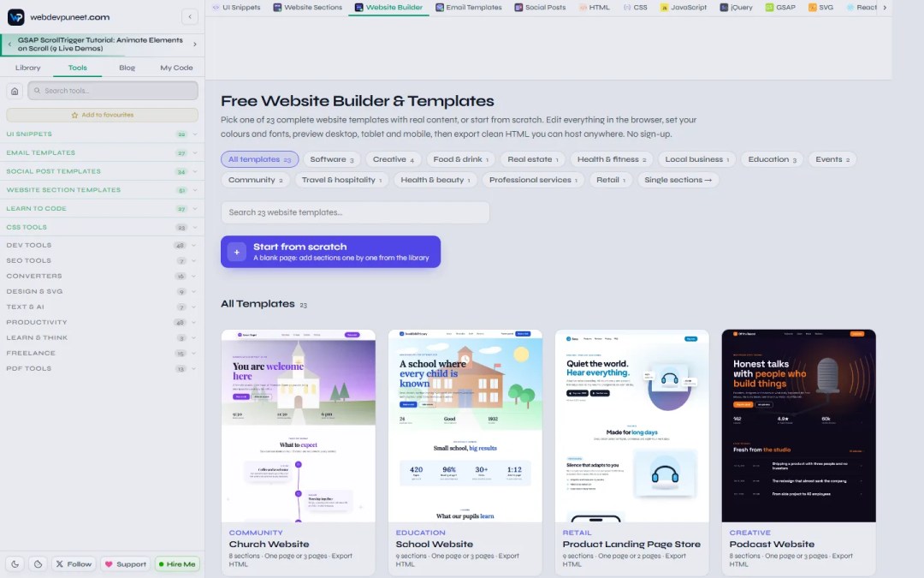
Task: Expand UI Snippets sidebar section
Action: pyautogui.click(x=102, y=134)
